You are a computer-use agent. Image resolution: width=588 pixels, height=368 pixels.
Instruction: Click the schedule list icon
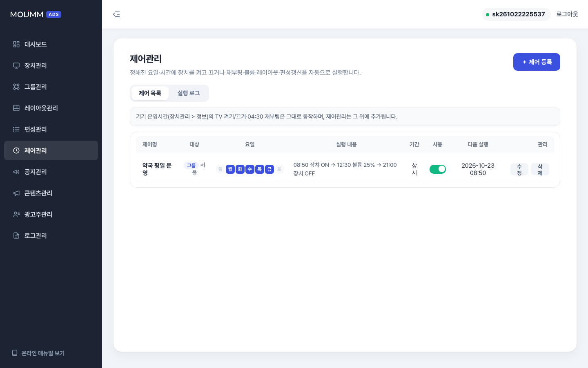click(16, 129)
